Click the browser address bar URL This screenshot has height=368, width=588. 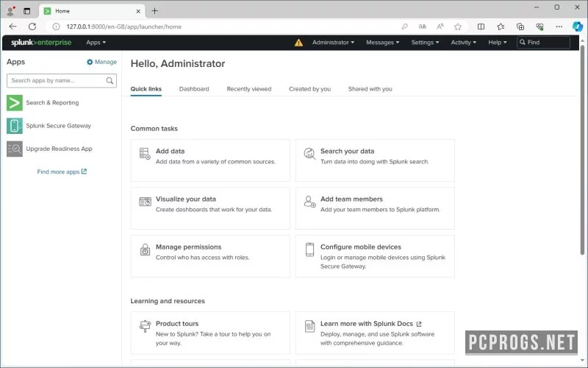[123, 26]
